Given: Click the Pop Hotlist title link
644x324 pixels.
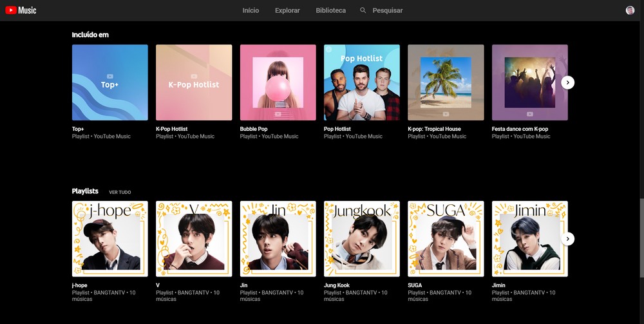Looking at the screenshot, I should click(x=337, y=129).
